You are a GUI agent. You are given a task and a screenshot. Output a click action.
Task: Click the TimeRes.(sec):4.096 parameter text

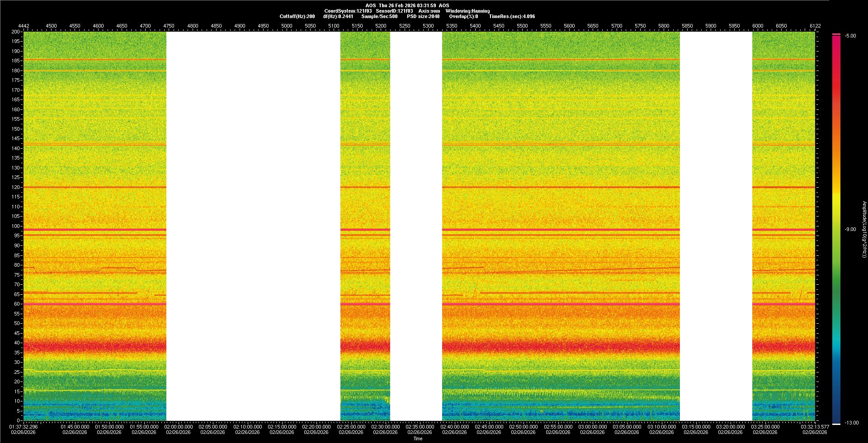512,16
